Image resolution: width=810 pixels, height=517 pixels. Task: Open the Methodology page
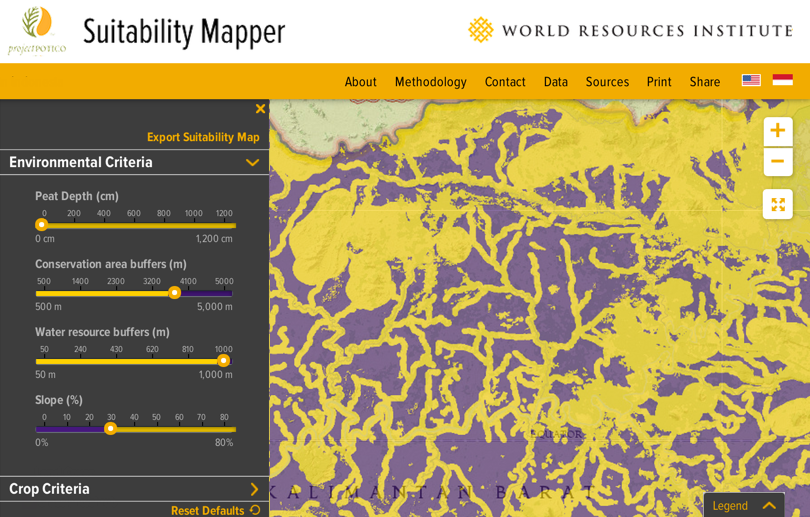[430, 82]
